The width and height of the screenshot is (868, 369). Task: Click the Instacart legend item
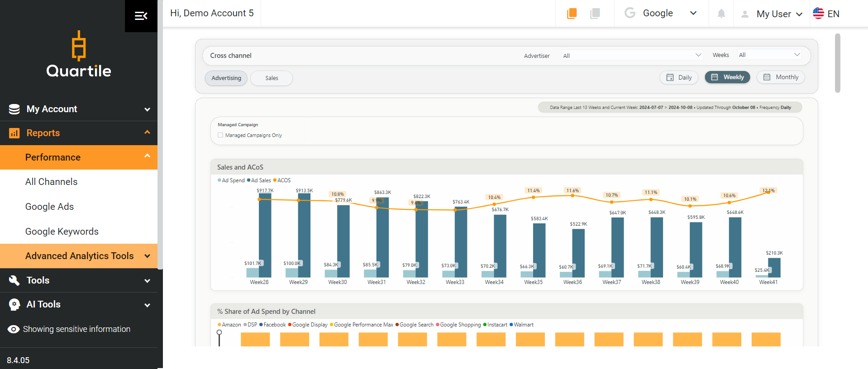[x=495, y=325]
